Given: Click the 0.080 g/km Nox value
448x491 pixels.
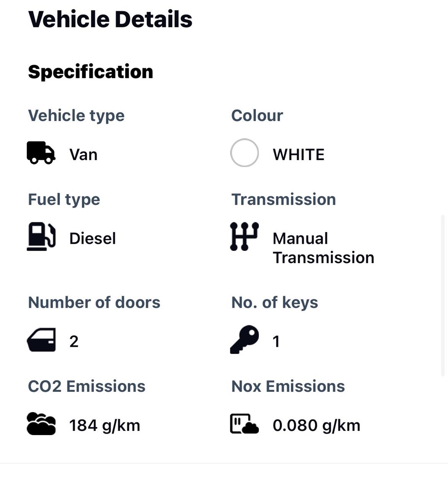Looking at the screenshot, I should (x=316, y=426).
